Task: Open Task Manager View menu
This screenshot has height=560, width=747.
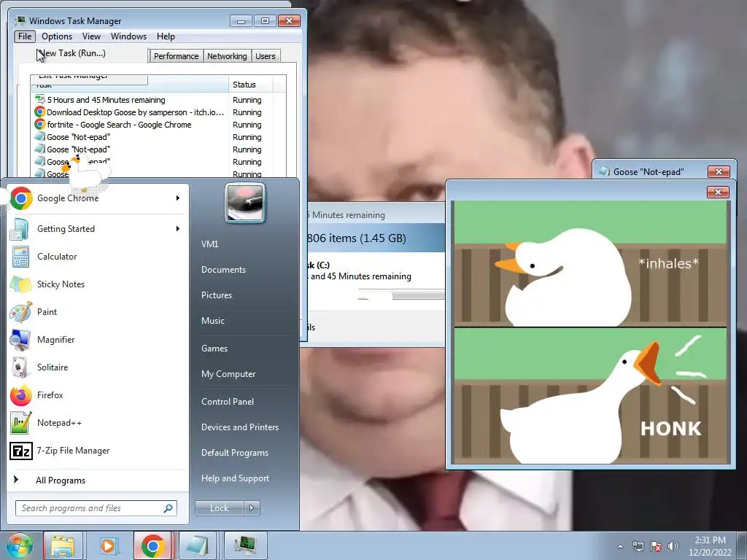Action: tap(91, 36)
